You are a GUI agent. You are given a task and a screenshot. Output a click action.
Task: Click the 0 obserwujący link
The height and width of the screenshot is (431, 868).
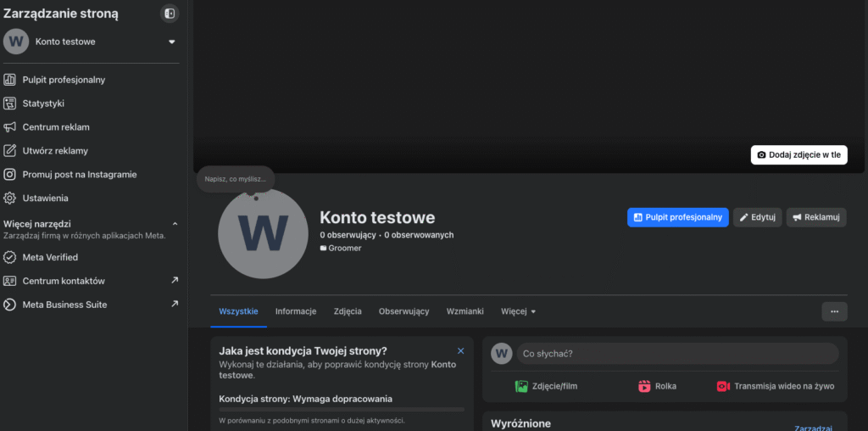pos(348,235)
